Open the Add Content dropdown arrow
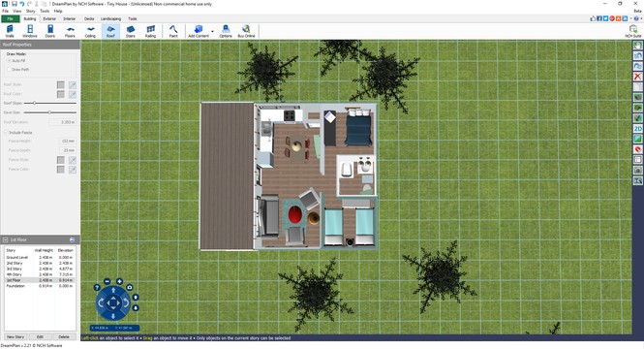644x349 pixels. [212, 31]
